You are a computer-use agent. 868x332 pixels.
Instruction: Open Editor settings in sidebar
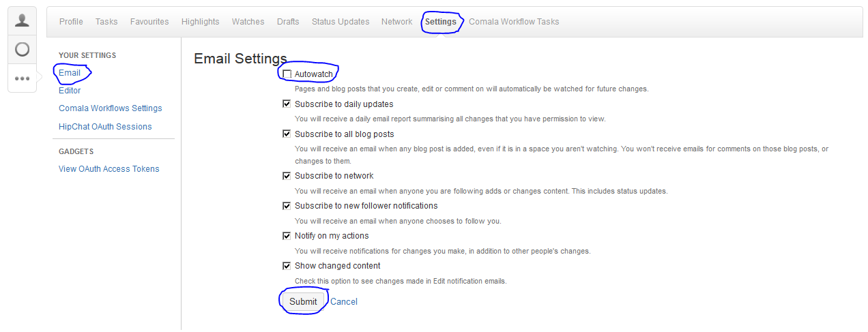point(70,91)
